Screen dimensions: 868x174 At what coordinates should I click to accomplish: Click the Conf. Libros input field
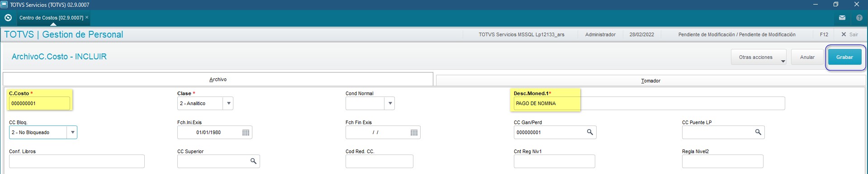pos(77,161)
